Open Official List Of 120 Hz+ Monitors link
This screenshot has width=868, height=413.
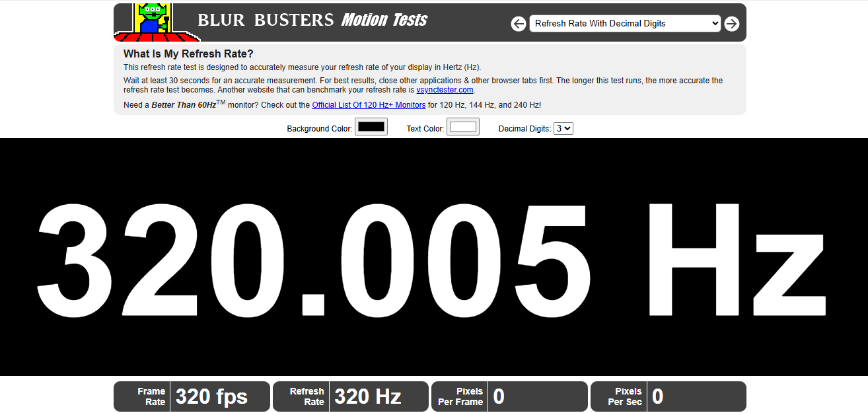pos(369,105)
